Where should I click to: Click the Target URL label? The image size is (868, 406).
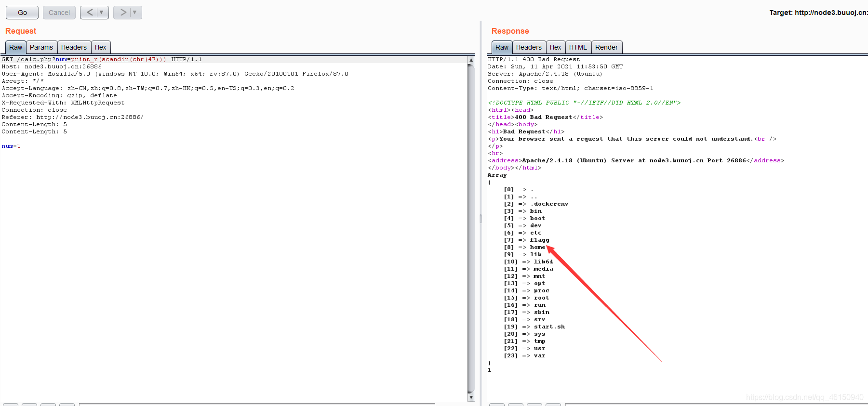(818, 13)
